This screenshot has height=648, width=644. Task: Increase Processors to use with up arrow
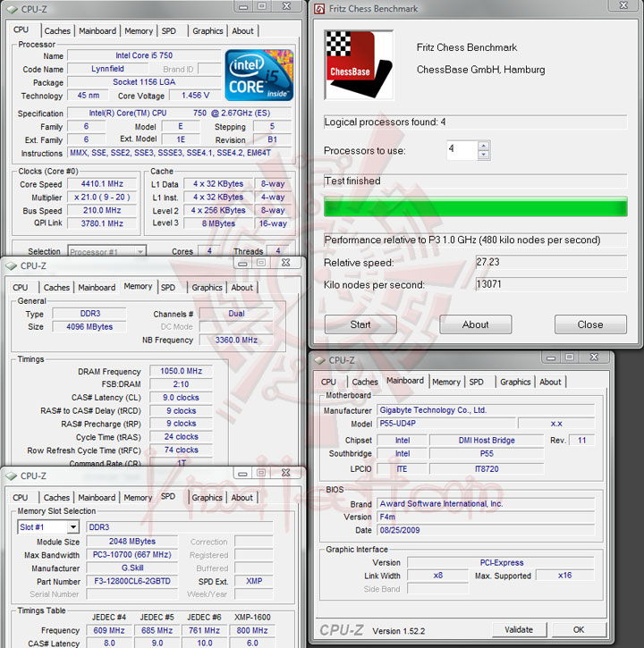click(484, 146)
